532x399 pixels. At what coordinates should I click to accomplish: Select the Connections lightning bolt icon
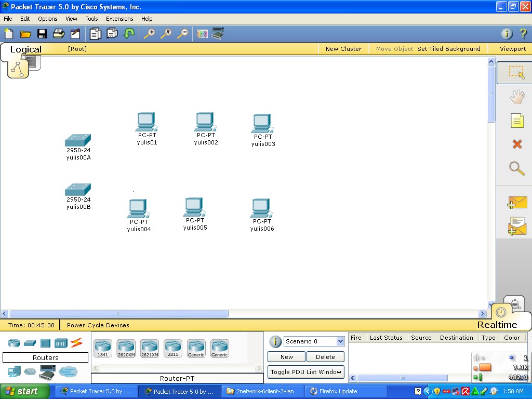point(77,343)
